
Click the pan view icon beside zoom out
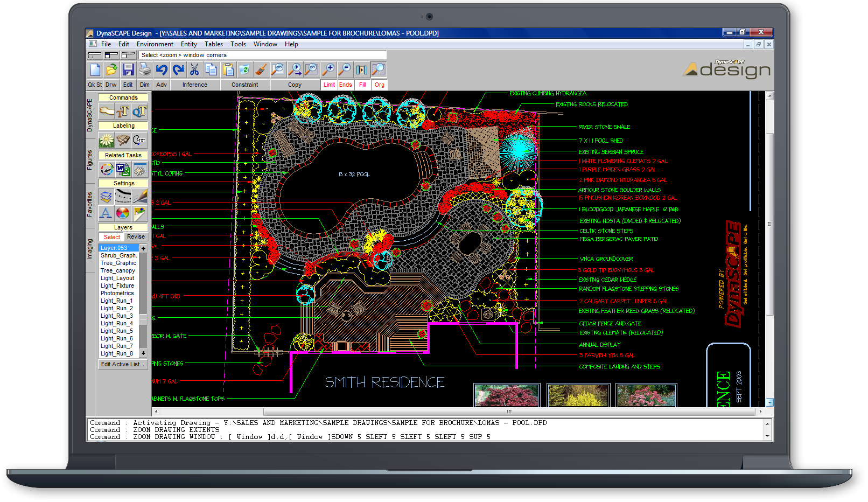click(x=361, y=69)
